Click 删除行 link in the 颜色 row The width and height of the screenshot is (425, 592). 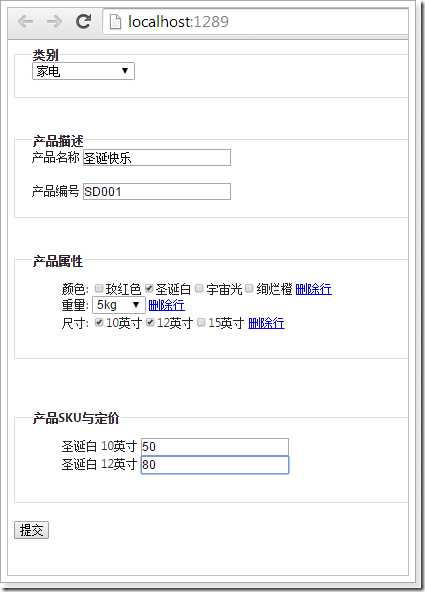click(314, 290)
